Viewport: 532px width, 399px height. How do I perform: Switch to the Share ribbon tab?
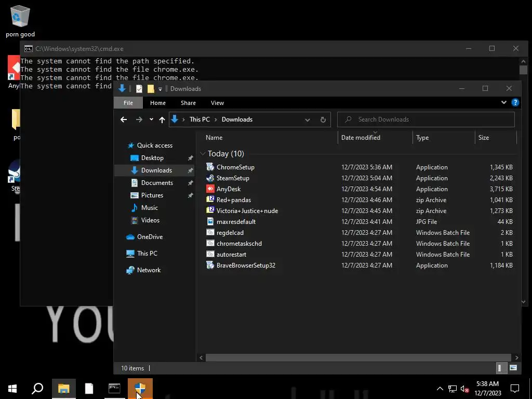click(x=188, y=103)
